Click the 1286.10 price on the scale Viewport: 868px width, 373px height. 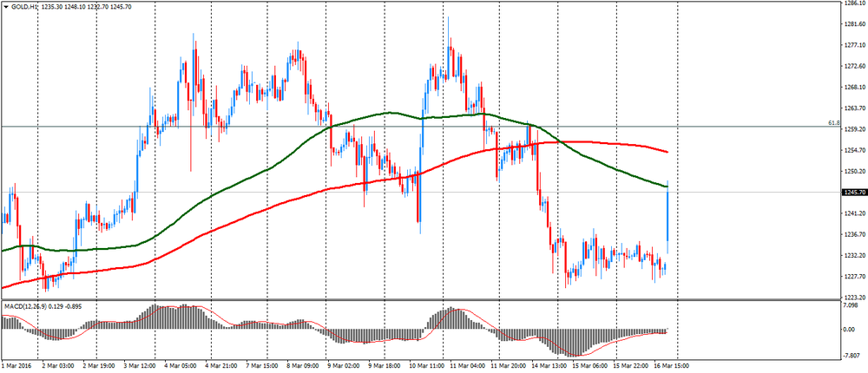coord(855,4)
